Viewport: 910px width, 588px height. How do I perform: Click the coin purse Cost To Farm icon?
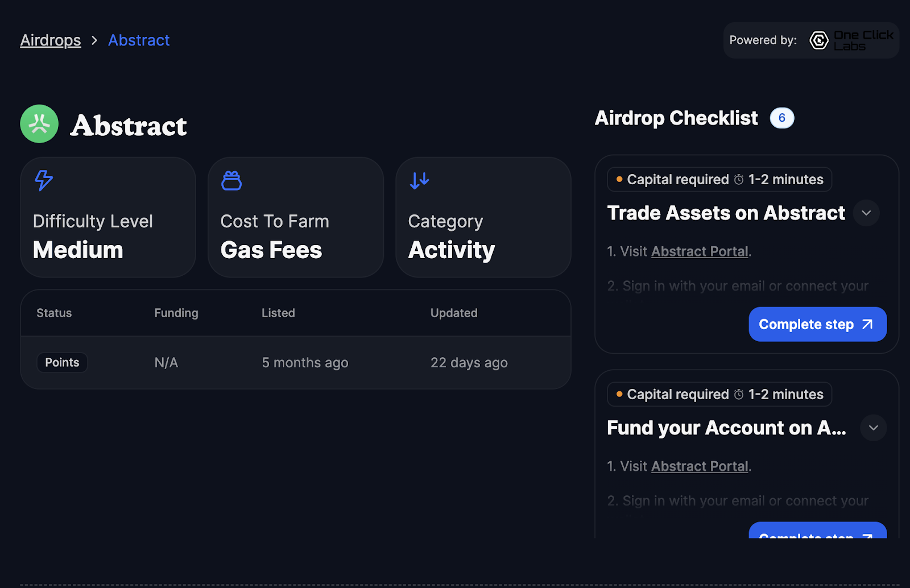click(x=231, y=180)
